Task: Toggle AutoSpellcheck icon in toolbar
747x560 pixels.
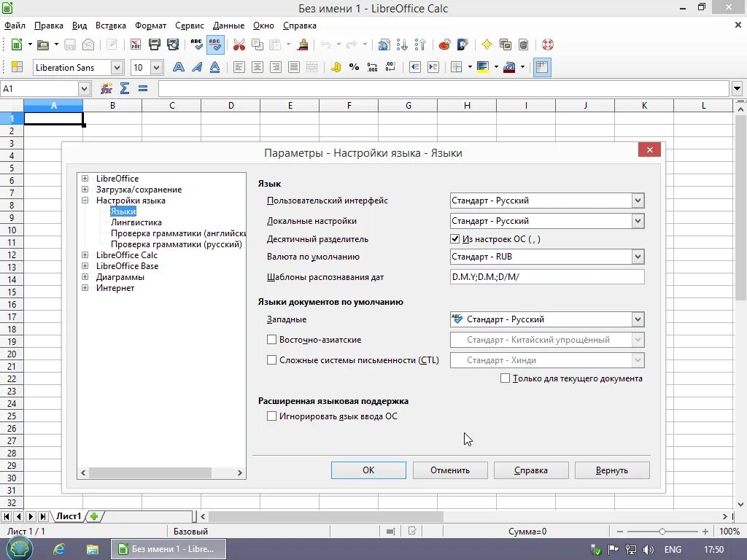Action: point(215,44)
